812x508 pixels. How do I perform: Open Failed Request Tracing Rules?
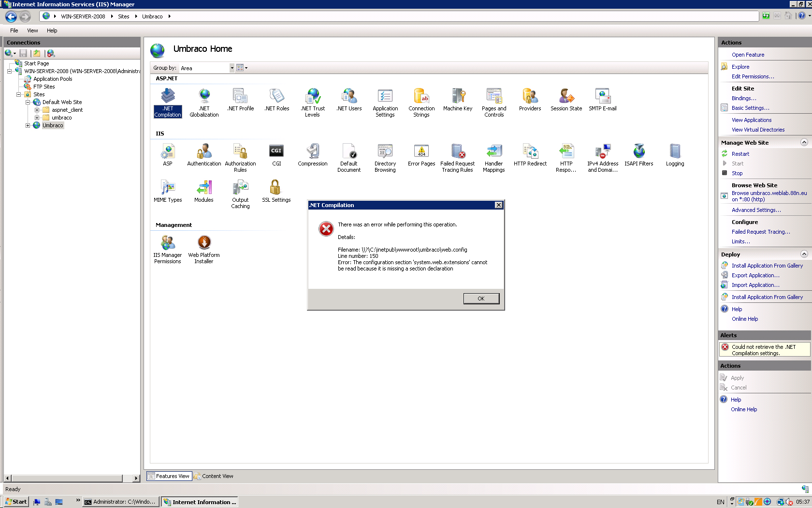[x=458, y=158]
